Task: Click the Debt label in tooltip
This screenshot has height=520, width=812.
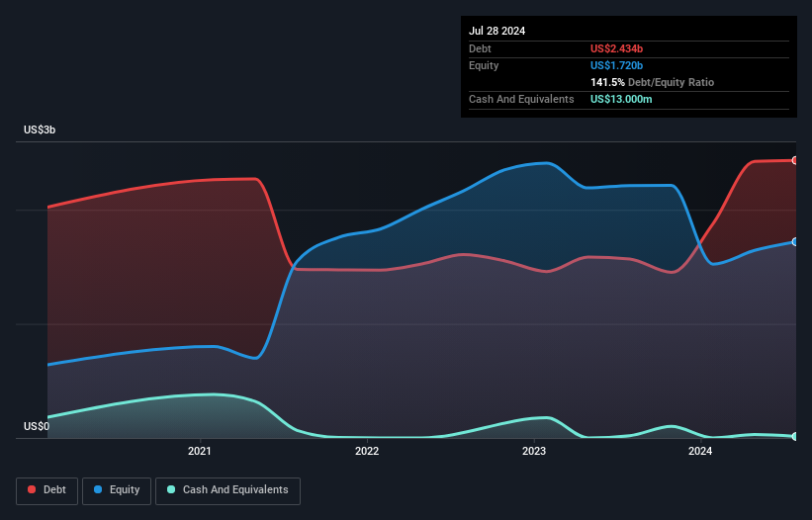Action: pos(480,48)
